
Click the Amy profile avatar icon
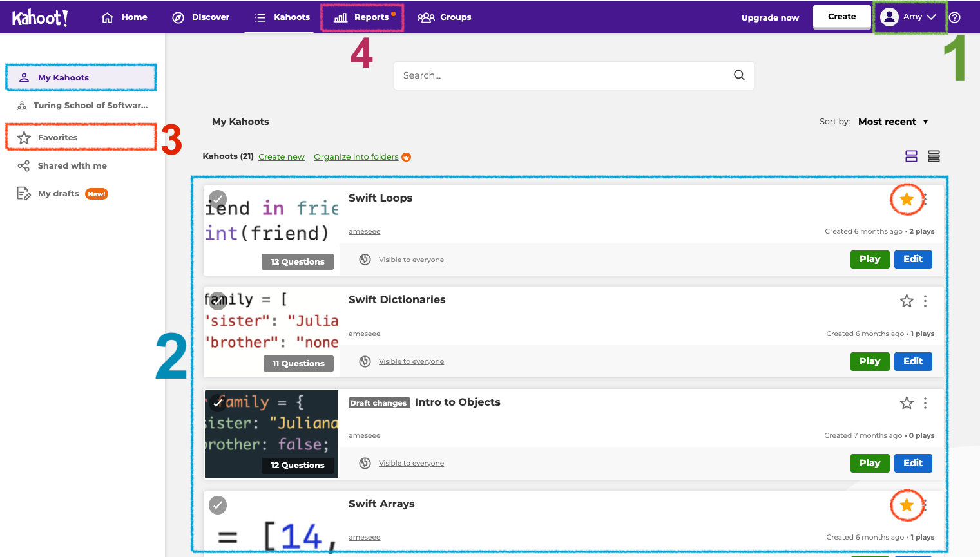point(890,17)
